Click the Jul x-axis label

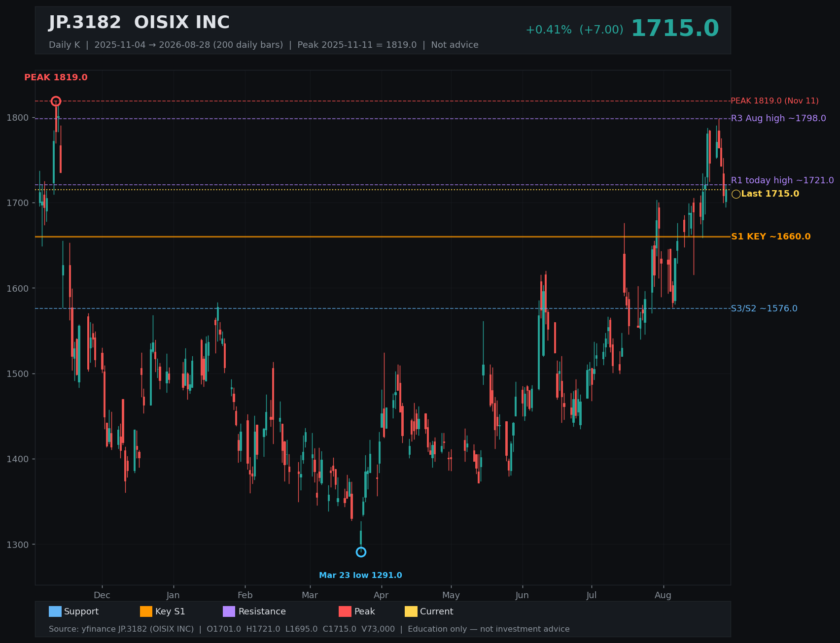click(x=592, y=595)
